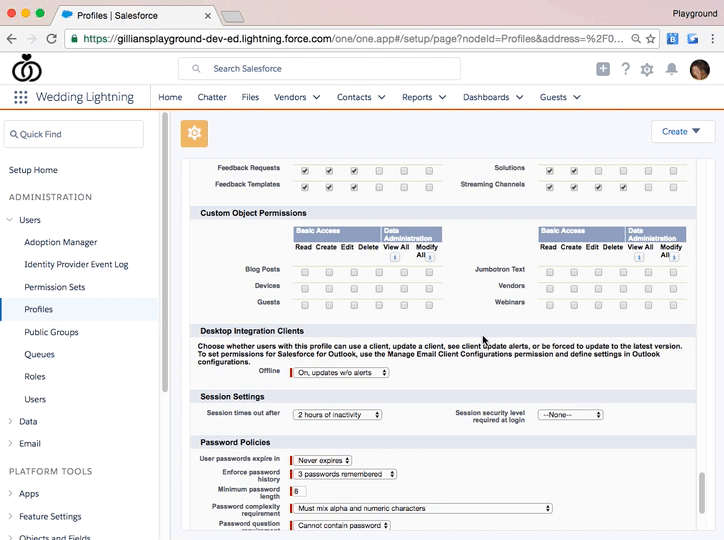Open Public Groups in sidebar

[51, 332]
